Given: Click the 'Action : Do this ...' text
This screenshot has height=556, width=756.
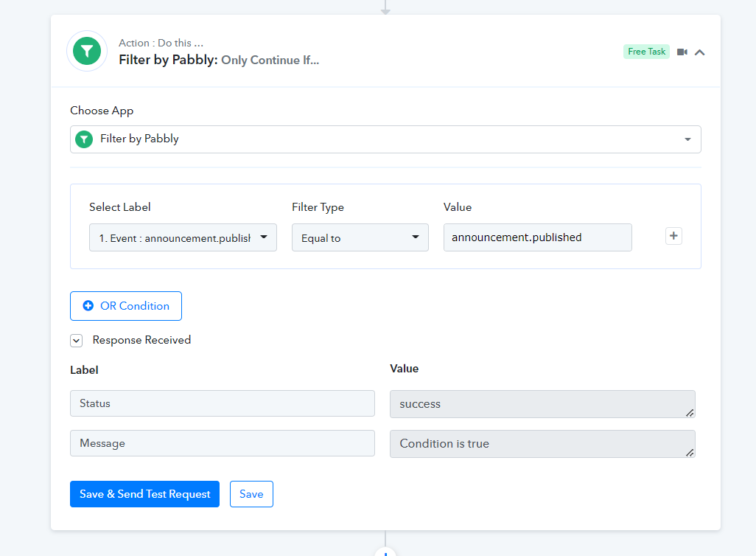Looking at the screenshot, I should click(161, 43).
